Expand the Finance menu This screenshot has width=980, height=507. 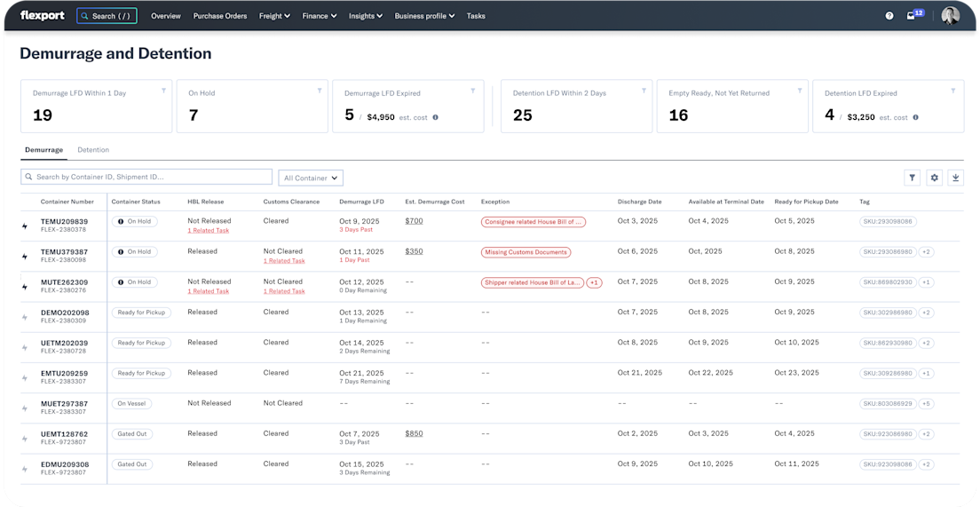pyautogui.click(x=320, y=16)
